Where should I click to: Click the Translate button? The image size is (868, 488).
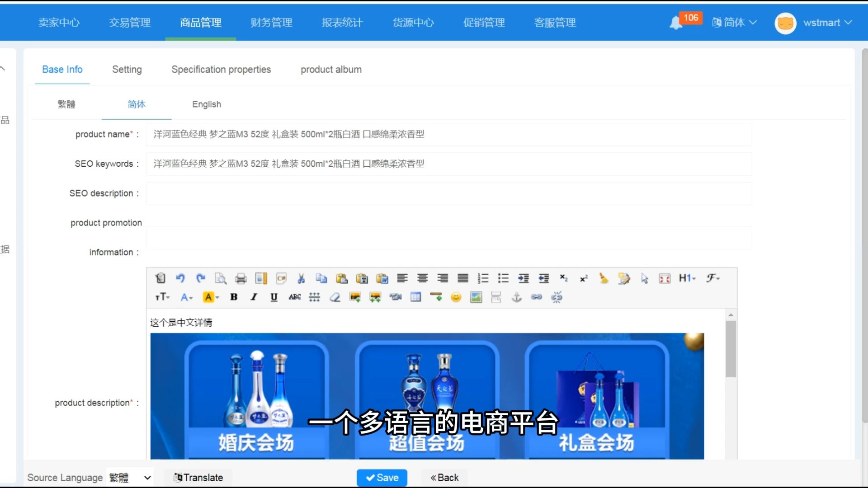pos(198,478)
